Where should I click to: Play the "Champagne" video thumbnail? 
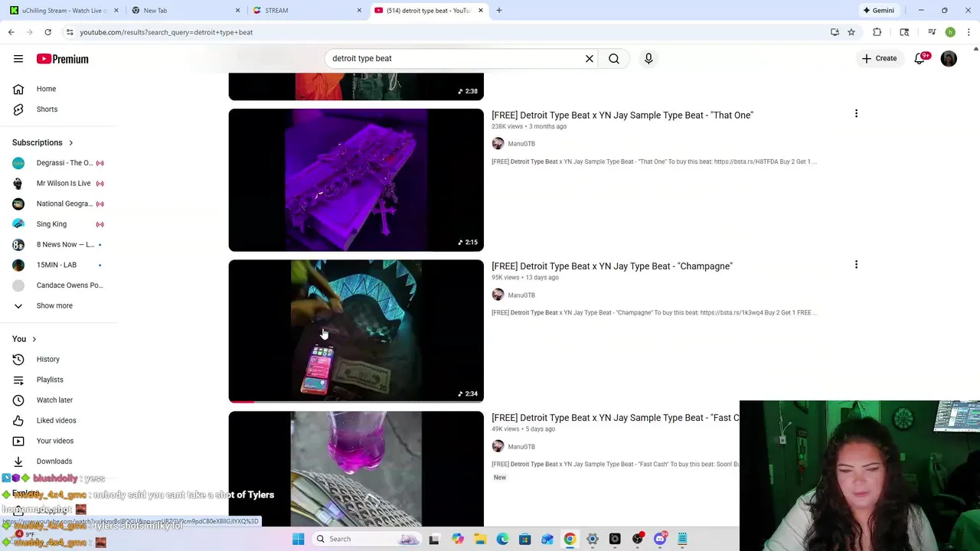[356, 331]
